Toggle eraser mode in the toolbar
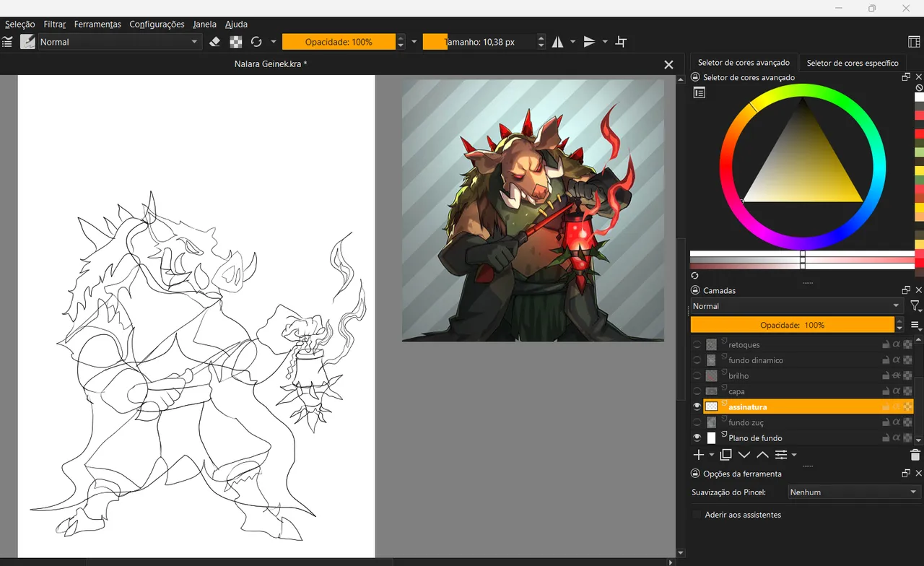 click(214, 42)
